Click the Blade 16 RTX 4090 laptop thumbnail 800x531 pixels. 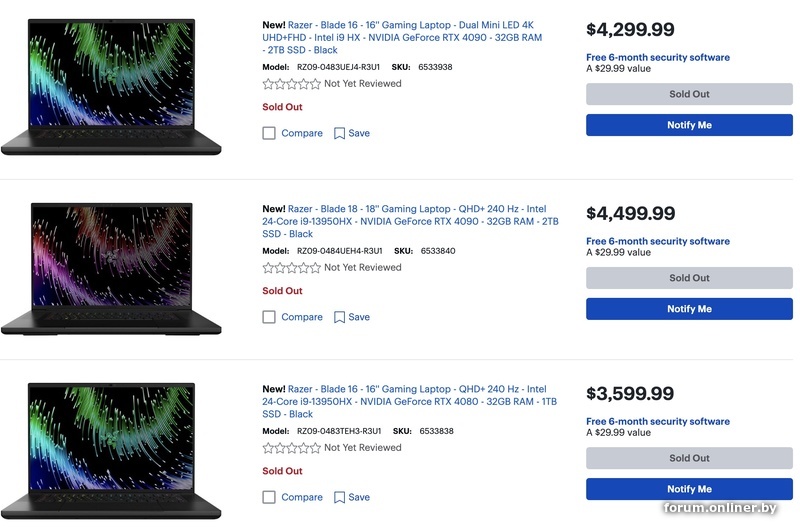pyautogui.click(x=110, y=88)
